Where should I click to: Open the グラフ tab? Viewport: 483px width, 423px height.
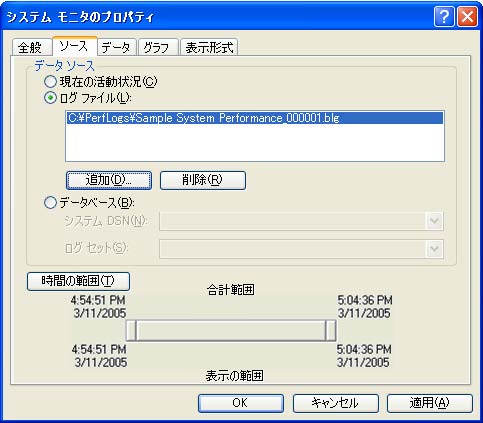[157, 47]
